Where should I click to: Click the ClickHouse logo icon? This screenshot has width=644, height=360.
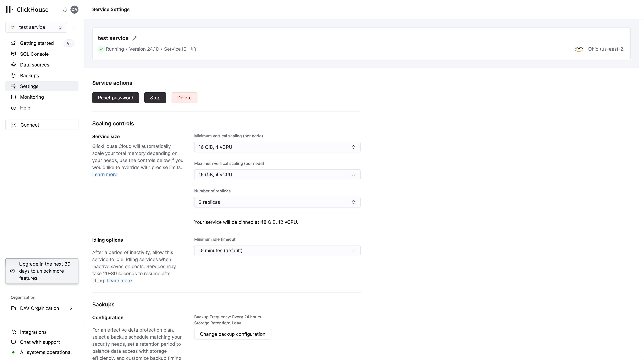click(x=9, y=9)
